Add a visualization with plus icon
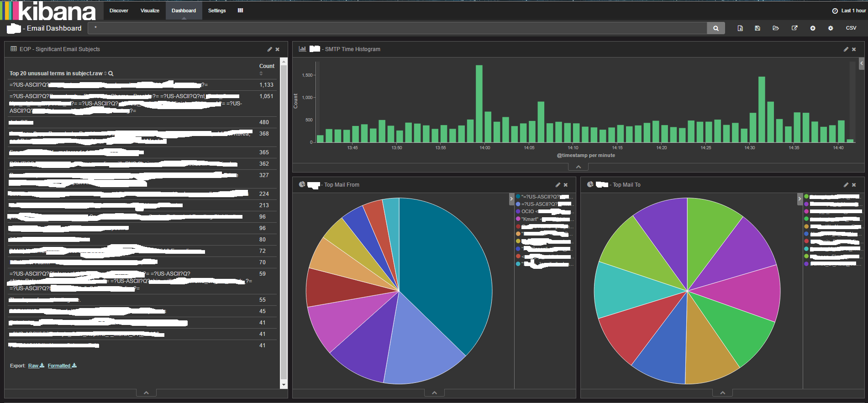 click(813, 28)
